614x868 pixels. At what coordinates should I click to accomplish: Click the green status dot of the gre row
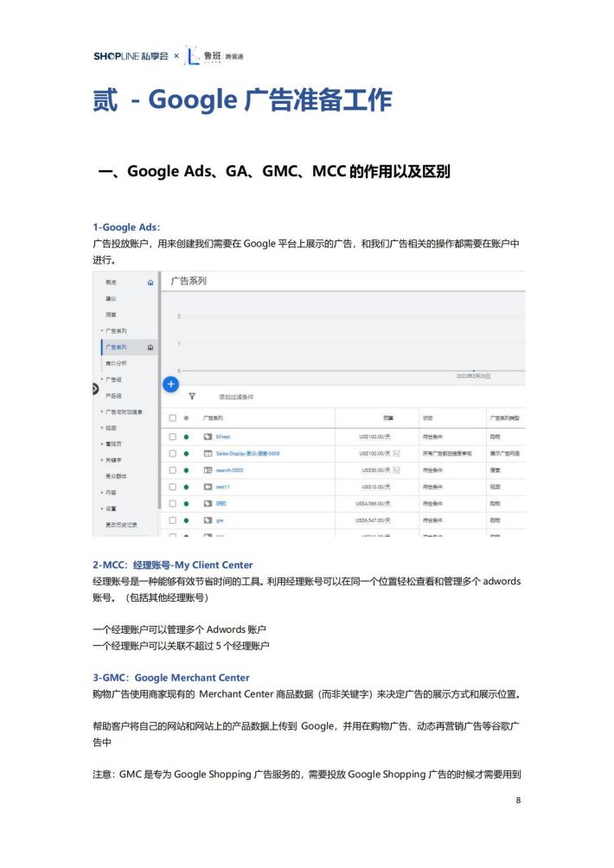(x=186, y=520)
